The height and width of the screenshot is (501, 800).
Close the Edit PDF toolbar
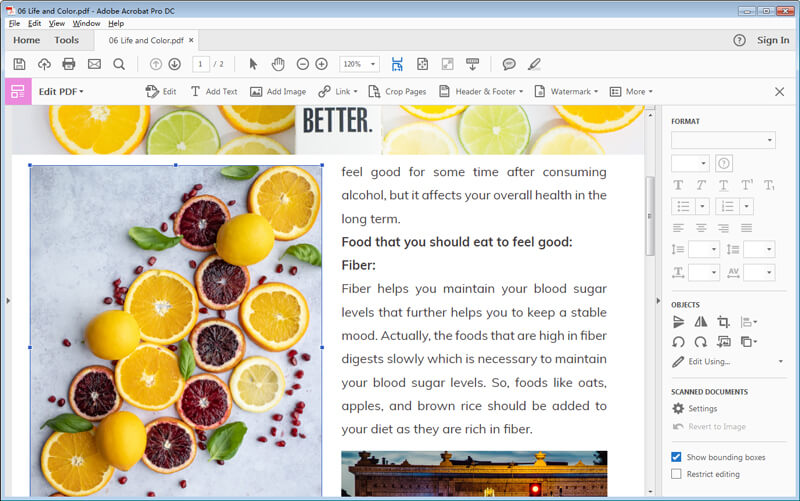coord(780,91)
